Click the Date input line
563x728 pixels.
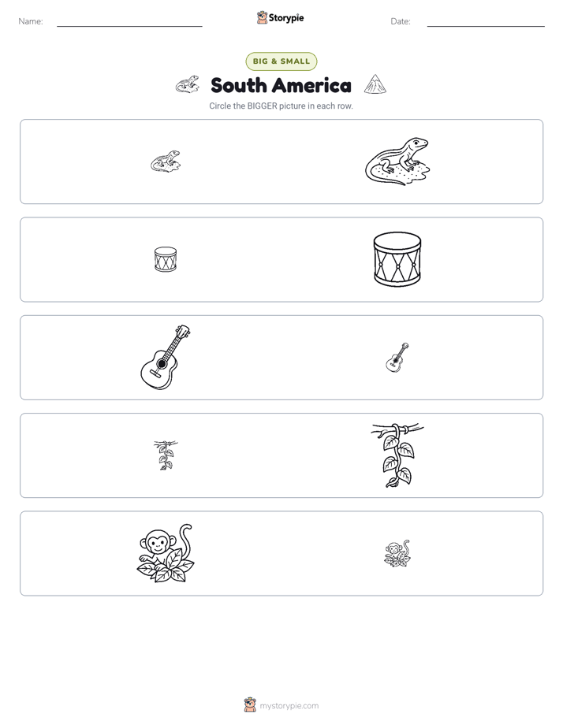coord(486,23)
